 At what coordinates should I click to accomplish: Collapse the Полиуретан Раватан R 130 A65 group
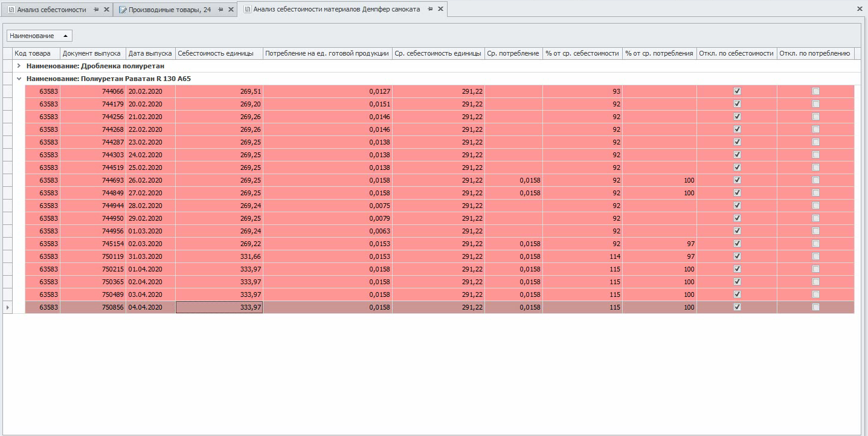pos(19,79)
